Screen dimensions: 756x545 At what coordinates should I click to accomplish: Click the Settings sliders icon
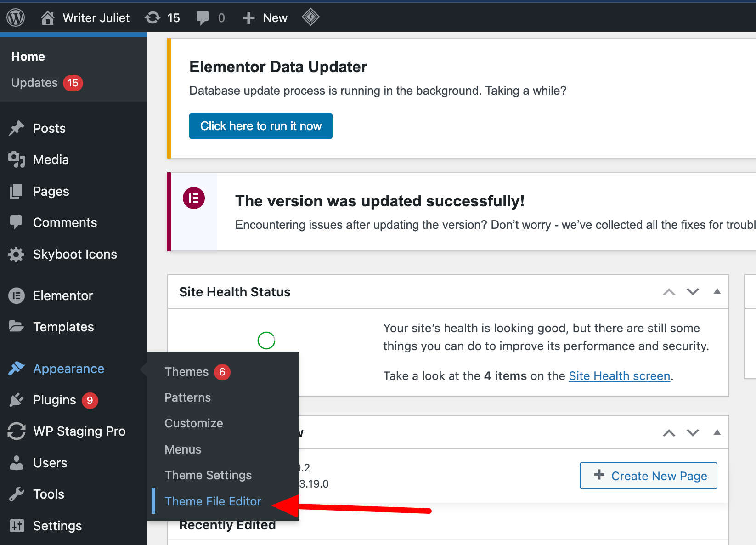tap(17, 526)
